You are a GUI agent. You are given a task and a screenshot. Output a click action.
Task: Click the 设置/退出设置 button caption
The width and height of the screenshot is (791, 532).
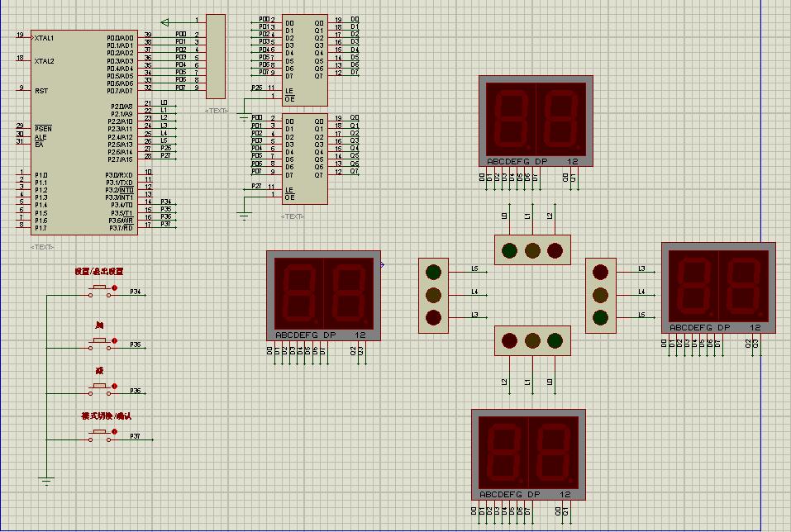99,271
